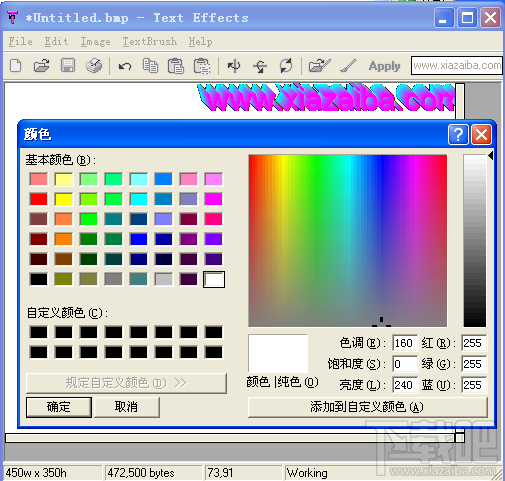Click the 472,500 bytes status text
This screenshot has height=481, width=505.
coord(141,473)
